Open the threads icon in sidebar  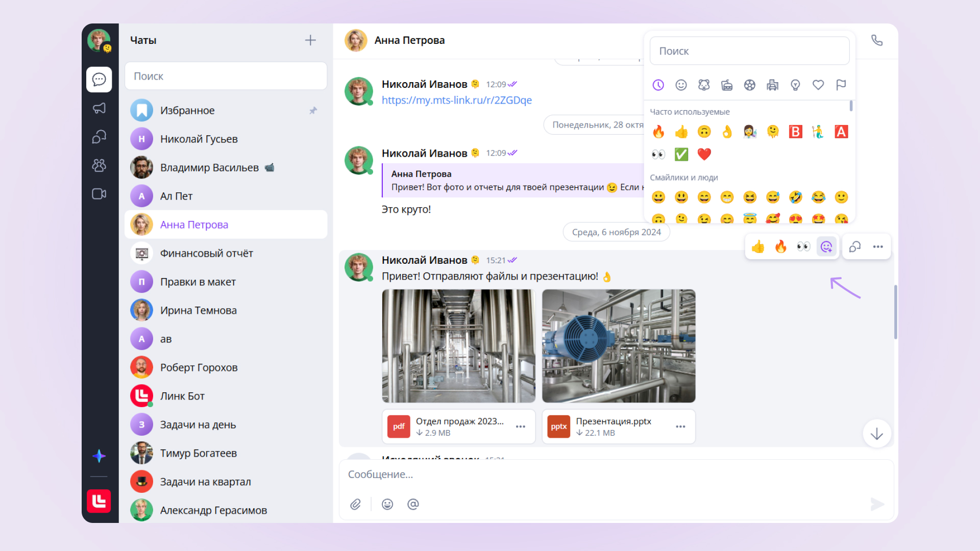tap(99, 137)
